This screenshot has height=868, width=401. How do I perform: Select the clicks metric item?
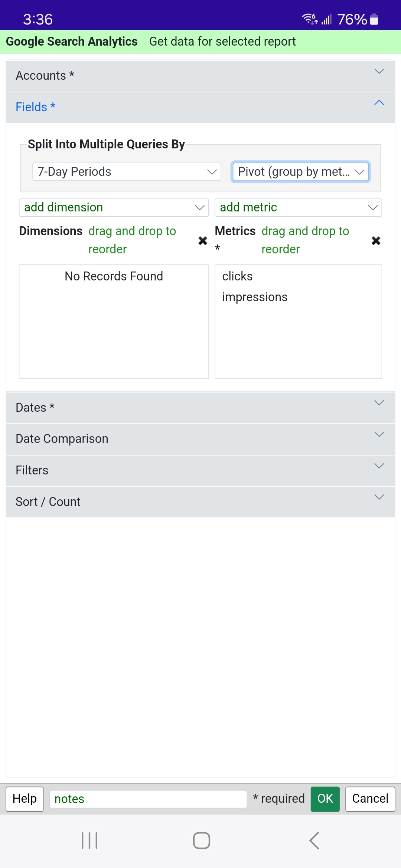coord(238,276)
